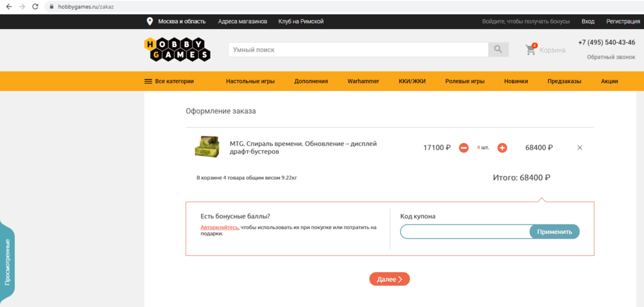The image size is (644, 307).
Task: Click the Hobby Games logo
Action: coord(174,50)
